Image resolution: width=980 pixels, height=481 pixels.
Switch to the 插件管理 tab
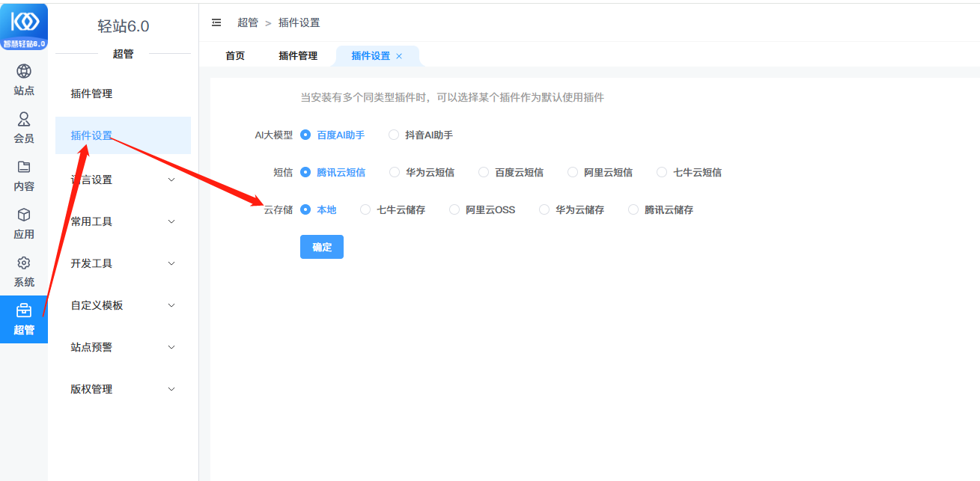pyautogui.click(x=298, y=56)
